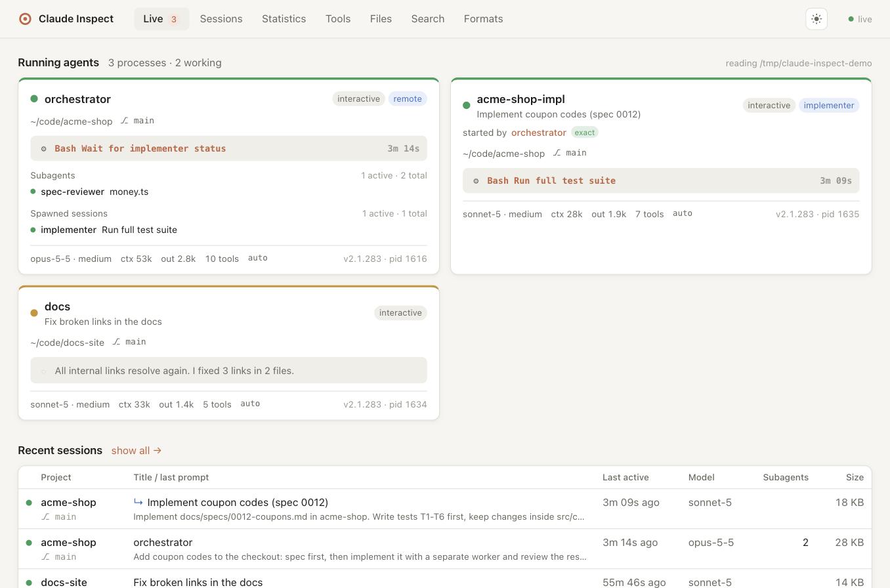Click the 'reading /tmp/claude-inspect-demo' path text
This screenshot has height=588, width=890.
pos(799,64)
